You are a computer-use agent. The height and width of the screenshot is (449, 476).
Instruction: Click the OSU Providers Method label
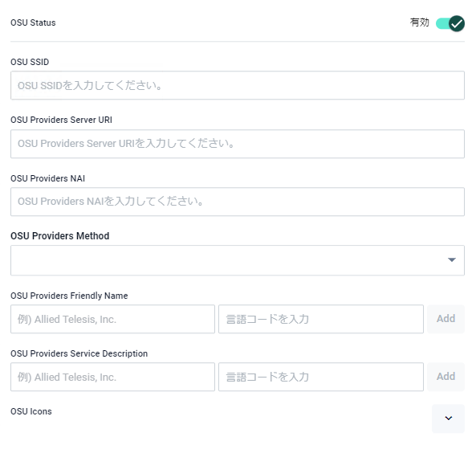[x=60, y=236]
